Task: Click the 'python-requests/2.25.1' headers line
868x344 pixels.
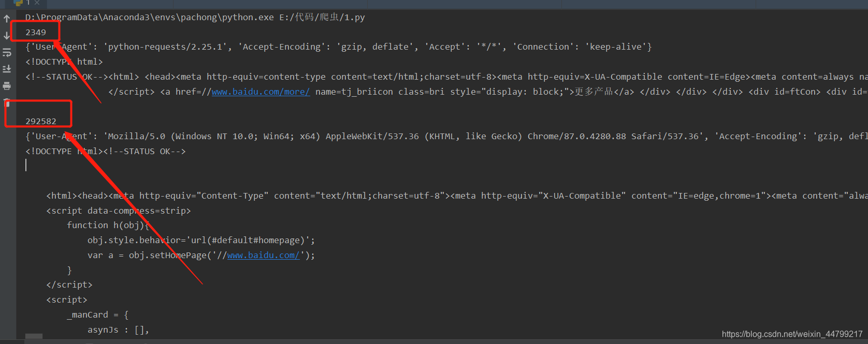Action: pyautogui.click(x=339, y=47)
